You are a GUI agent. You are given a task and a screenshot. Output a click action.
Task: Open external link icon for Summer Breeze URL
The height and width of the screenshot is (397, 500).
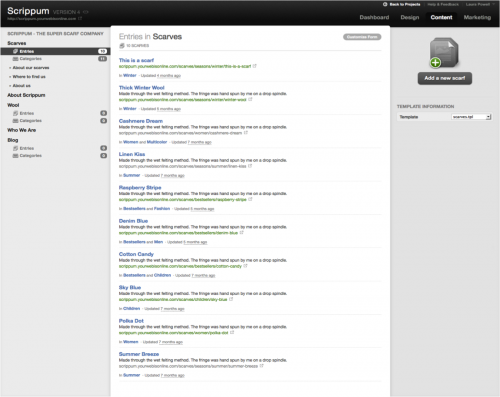pos(262,366)
